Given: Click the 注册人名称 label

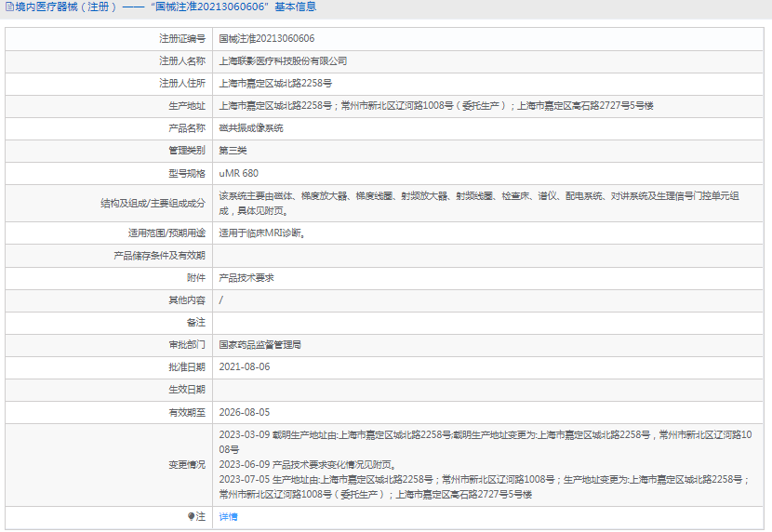Looking at the screenshot, I should pos(182,61).
